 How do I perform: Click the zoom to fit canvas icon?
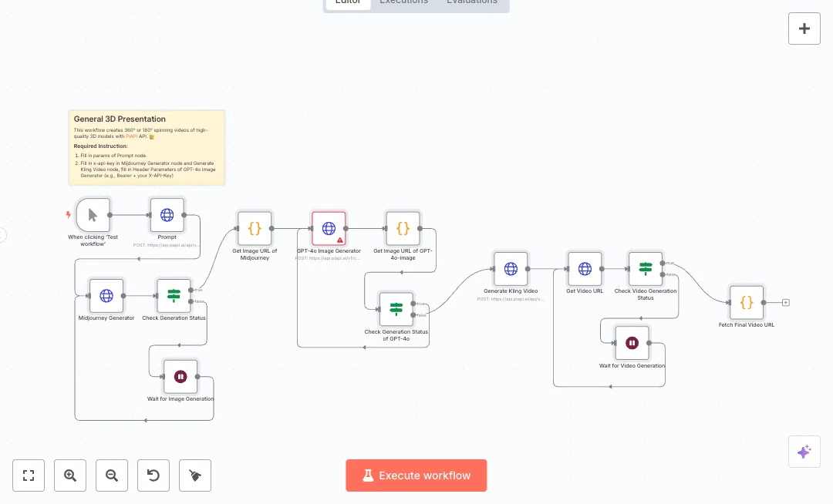pyautogui.click(x=29, y=475)
